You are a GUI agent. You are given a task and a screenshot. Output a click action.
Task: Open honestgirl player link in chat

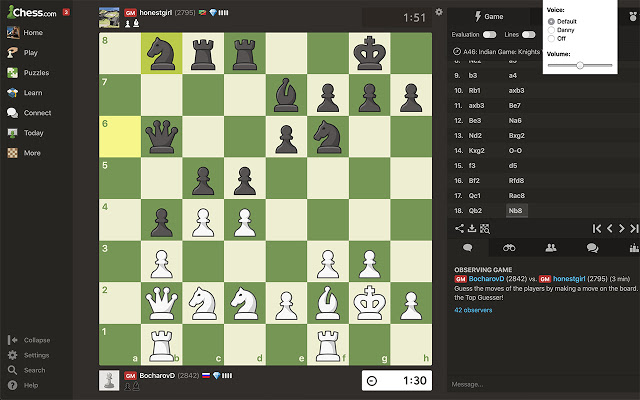[x=569, y=279]
